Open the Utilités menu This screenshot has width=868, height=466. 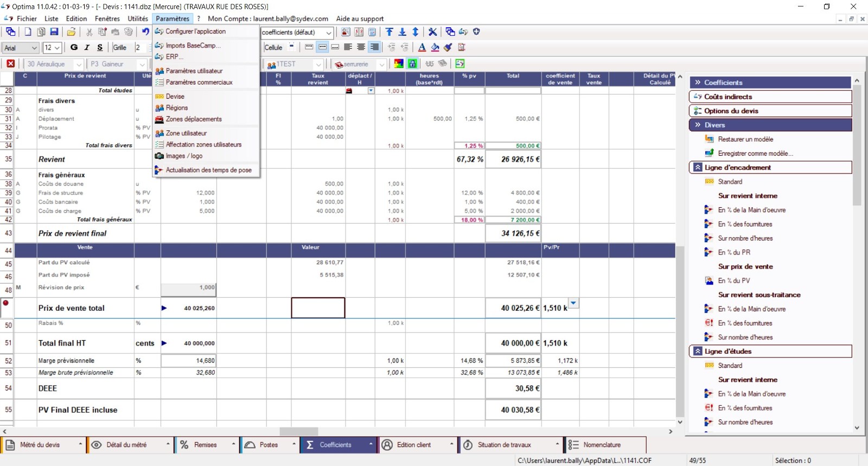tap(138, 18)
